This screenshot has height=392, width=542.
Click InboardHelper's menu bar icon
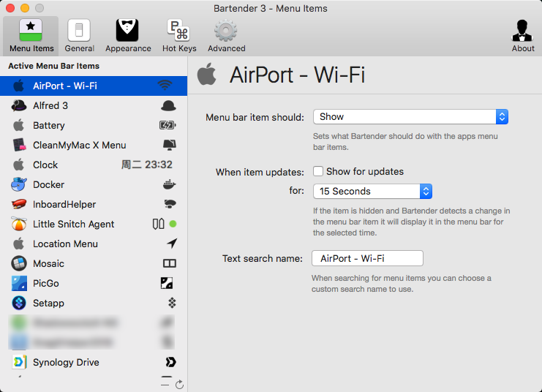tap(170, 204)
